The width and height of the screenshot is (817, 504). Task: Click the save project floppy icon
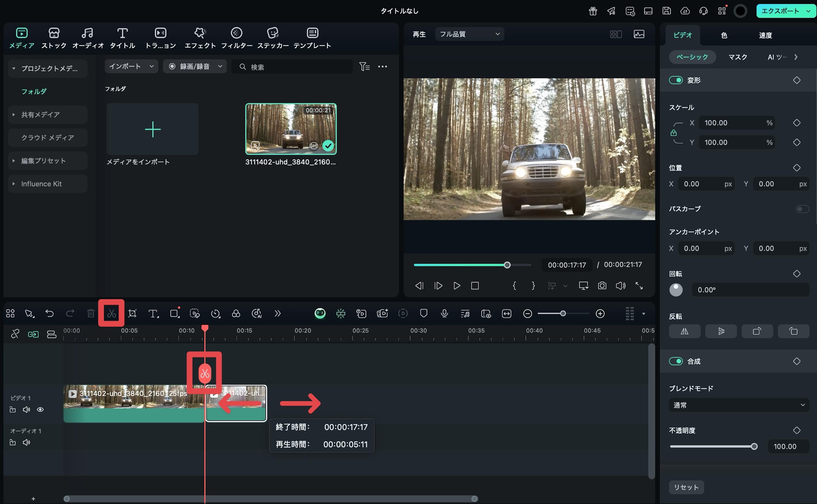(666, 11)
